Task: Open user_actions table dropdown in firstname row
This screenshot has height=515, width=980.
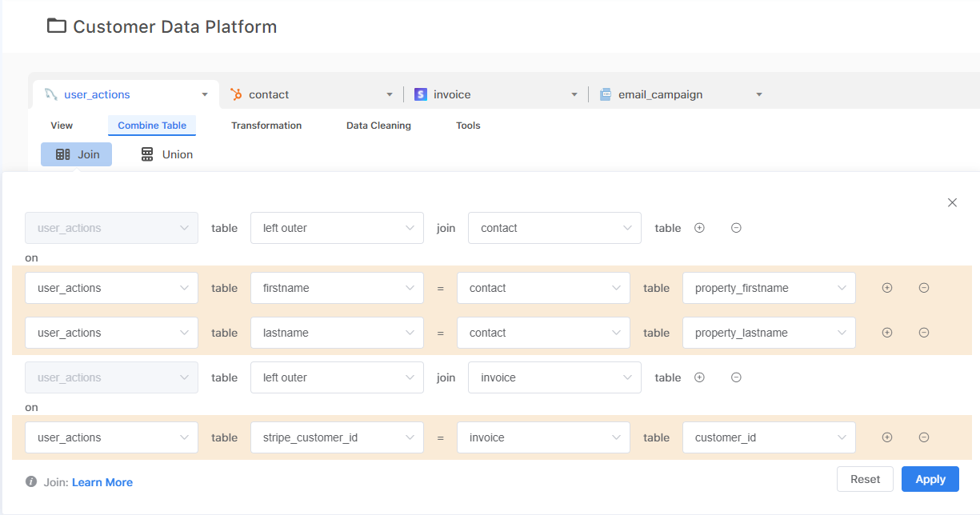Action: (111, 288)
